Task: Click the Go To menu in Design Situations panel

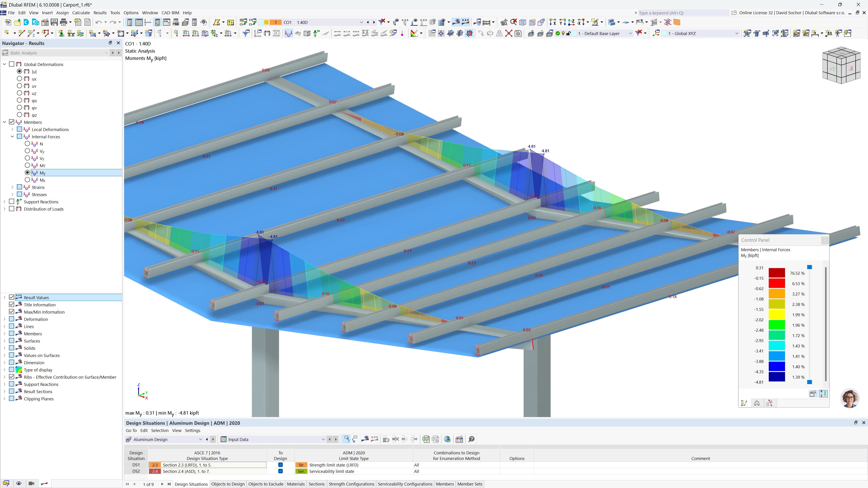Action: (131, 430)
